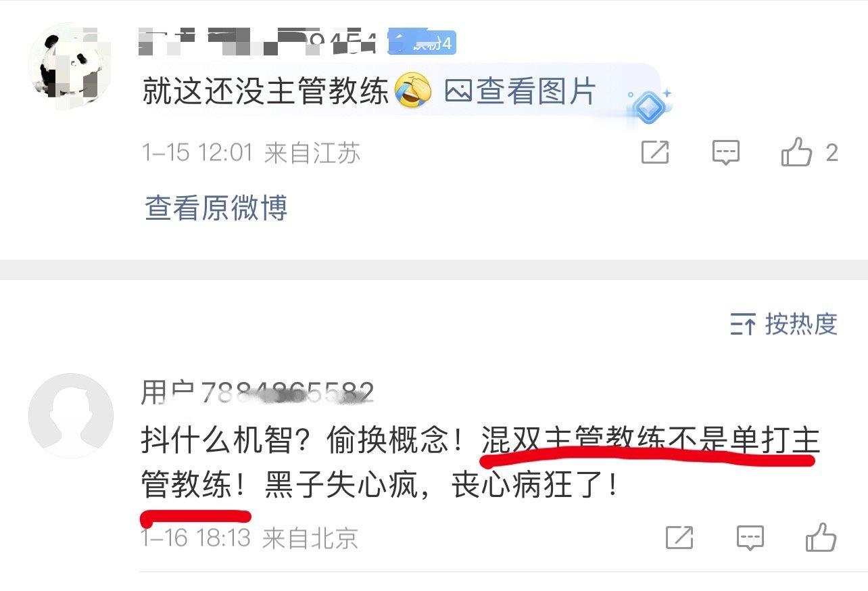Repost the Beijing user's comment
Viewport: 868px width, 591px height.
[679, 538]
